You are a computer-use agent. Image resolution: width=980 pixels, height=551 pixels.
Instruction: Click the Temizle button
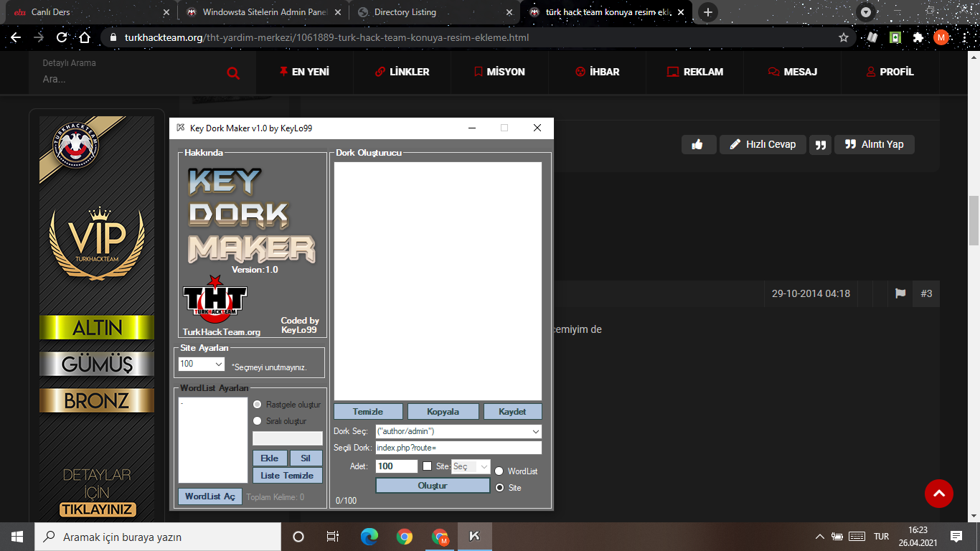pyautogui.click(x=368, y=412)
